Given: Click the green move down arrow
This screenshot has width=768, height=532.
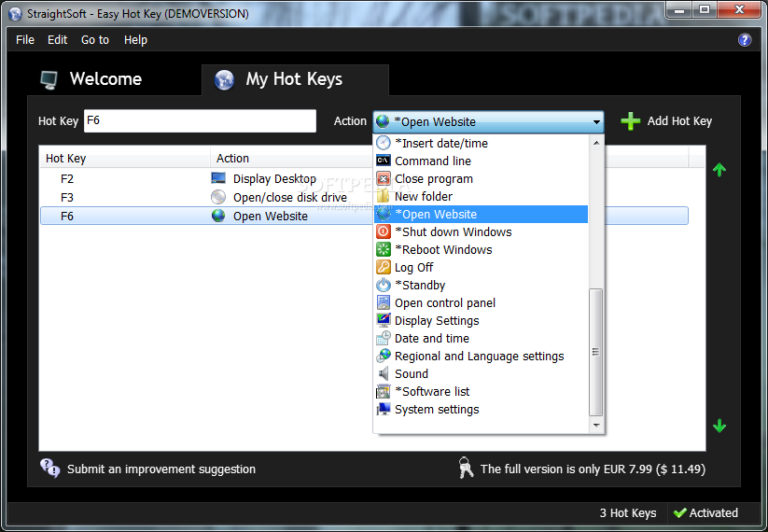Looking at the screenshot, I should coord(719,426).
